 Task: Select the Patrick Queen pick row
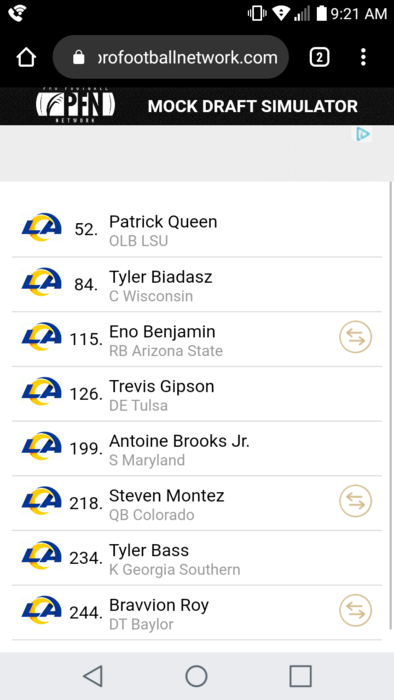coord(197,230)
